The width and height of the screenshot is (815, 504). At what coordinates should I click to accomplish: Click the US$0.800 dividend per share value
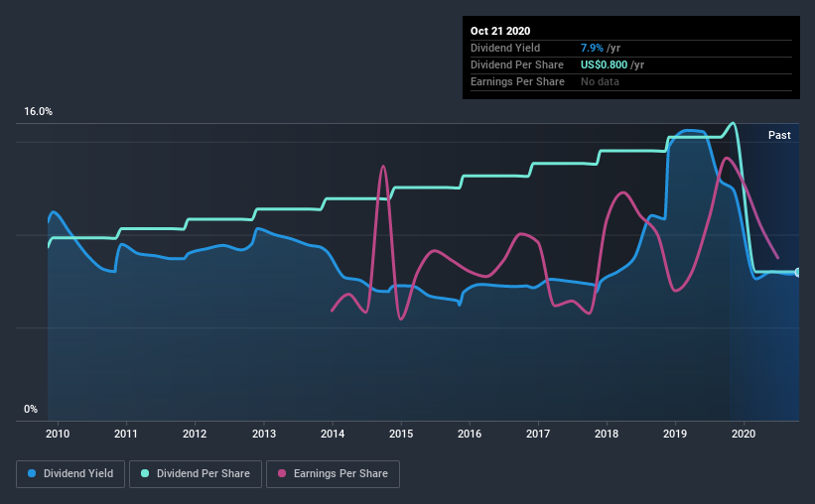(604, 64)
